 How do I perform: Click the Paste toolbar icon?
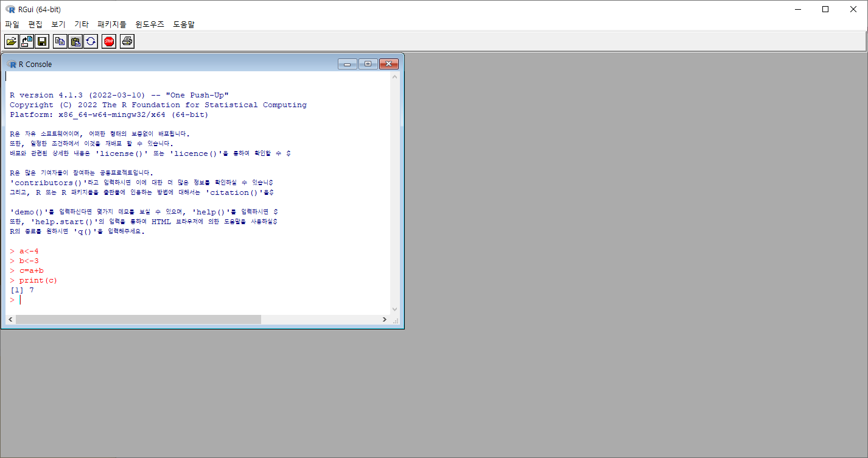[75, 41]
